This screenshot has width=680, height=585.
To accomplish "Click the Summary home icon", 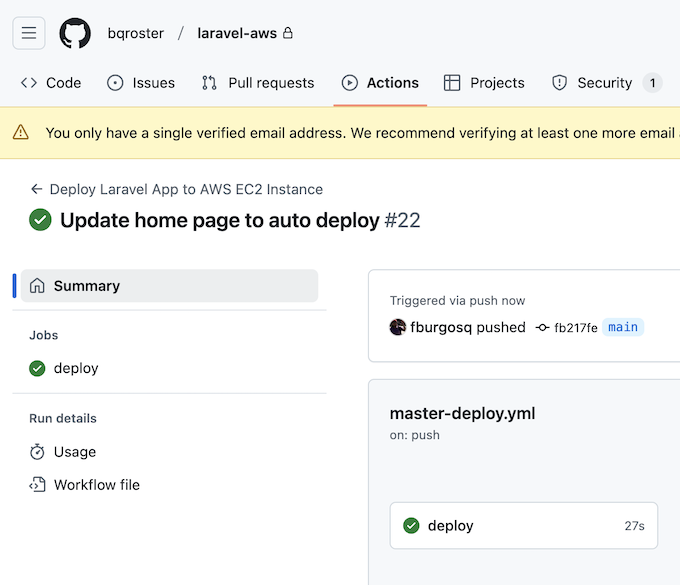I will [37, 286].
